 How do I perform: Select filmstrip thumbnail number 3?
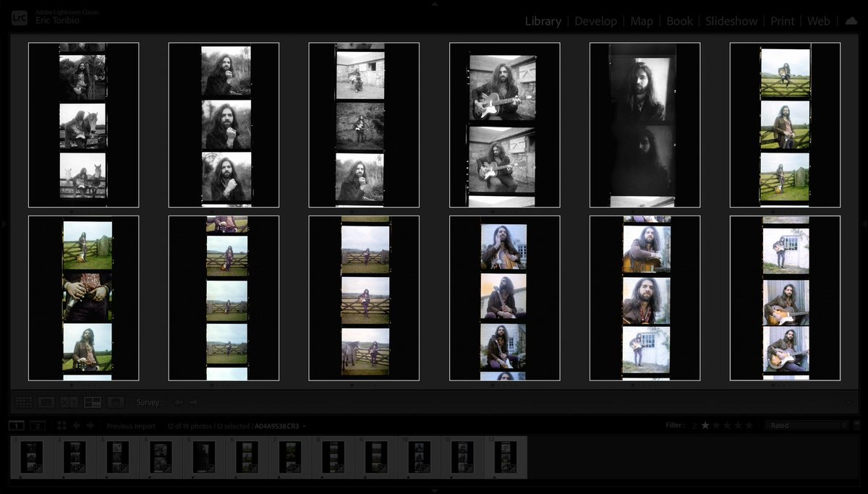pos(118,457)
